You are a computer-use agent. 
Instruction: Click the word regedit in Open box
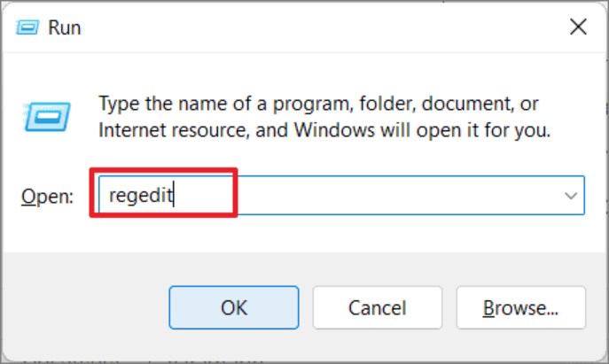[x=141, y=195]
